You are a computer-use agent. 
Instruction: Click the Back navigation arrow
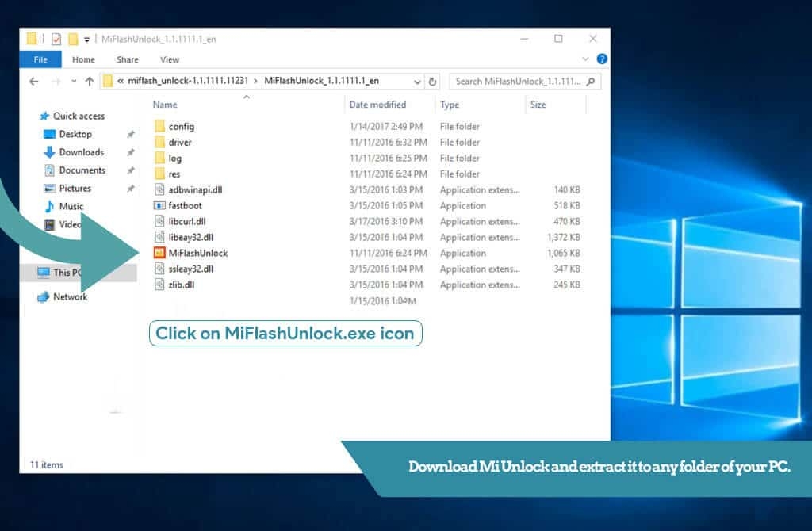pyautogui.click(x=34, y=82)
